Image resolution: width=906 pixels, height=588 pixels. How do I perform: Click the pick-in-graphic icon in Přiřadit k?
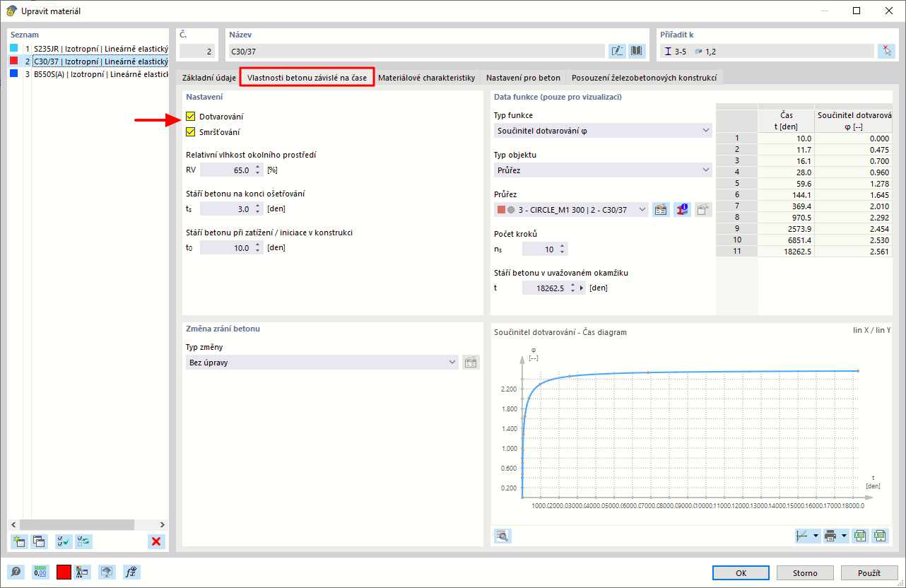886,51
